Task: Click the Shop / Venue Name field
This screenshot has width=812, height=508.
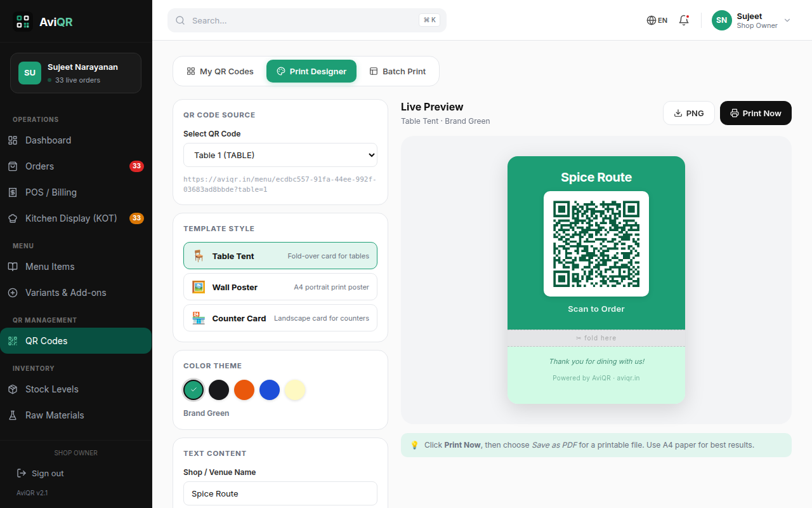Action: [x=280, y=493]
